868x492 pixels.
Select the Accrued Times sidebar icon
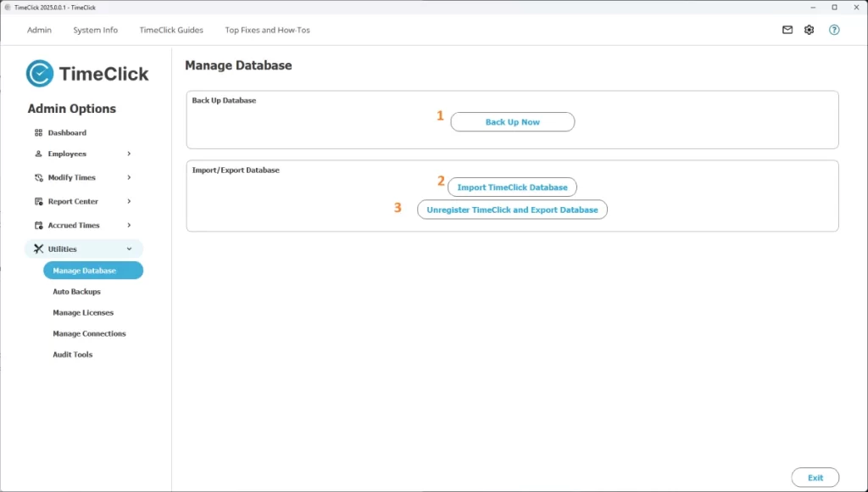click(37, 225)
